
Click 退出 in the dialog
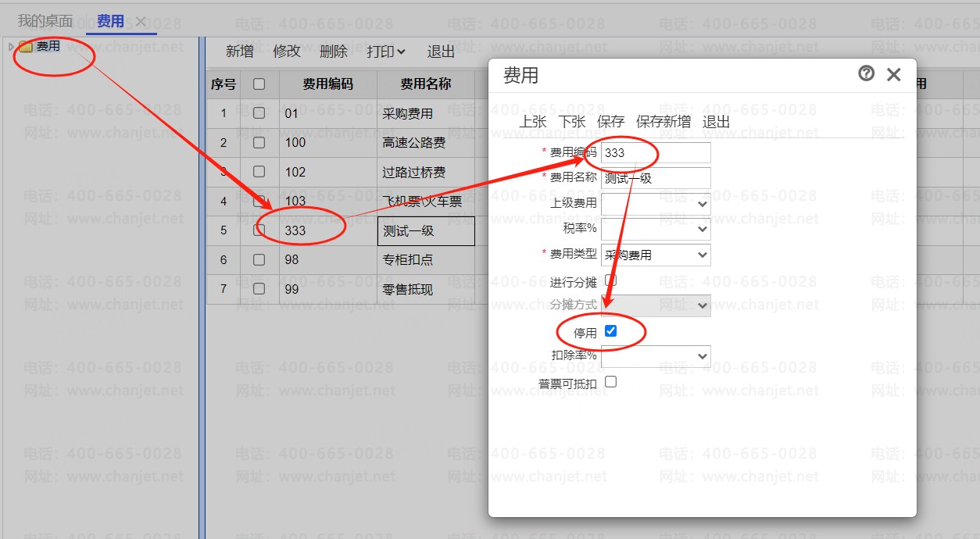(x=717, y=122)
